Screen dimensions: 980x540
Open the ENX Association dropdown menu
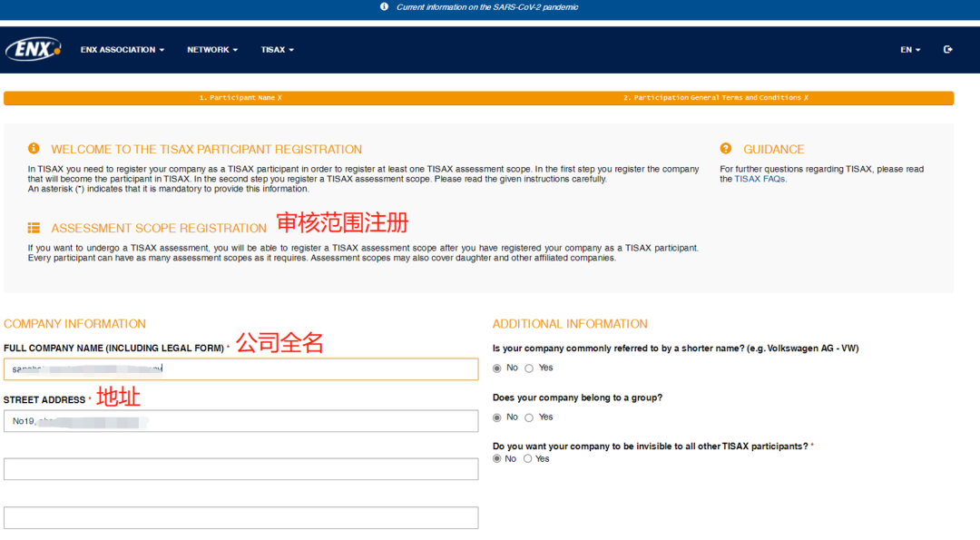tap(122, 49)
